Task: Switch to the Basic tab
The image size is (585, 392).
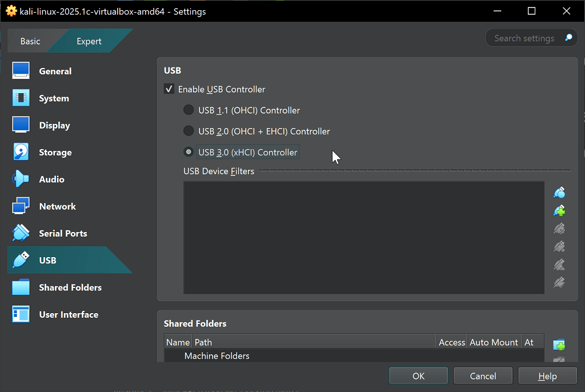Action: point(30,41)
